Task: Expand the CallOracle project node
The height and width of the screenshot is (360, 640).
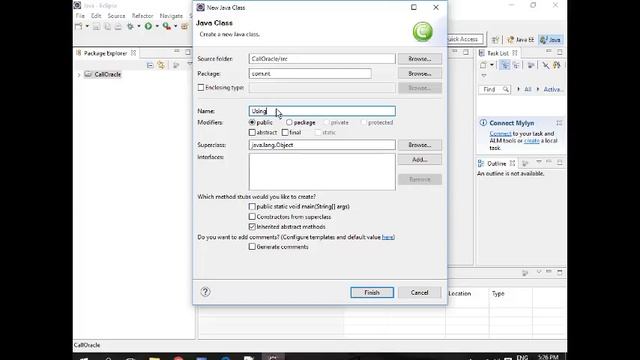Action: coord(79,75)
